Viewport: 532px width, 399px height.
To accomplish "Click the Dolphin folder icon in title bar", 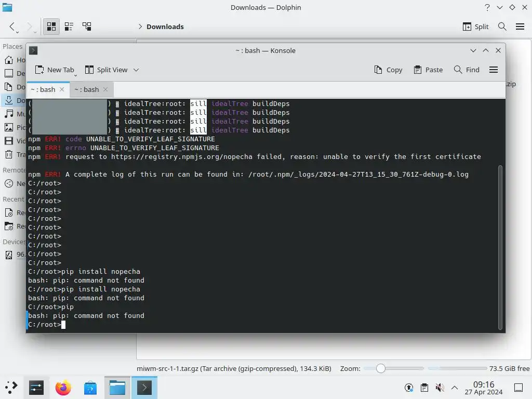I will pyautogui.click(x=7, y=7).
